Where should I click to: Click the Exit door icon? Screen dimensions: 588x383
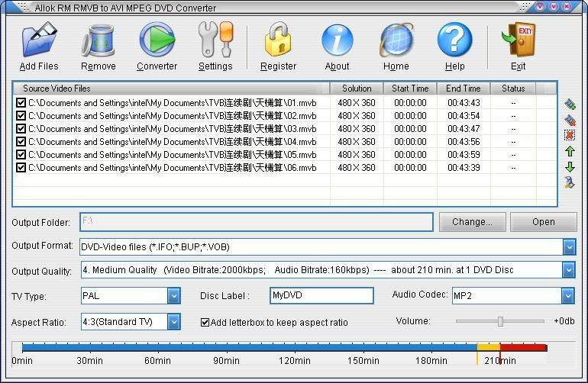tap(518, 40)
